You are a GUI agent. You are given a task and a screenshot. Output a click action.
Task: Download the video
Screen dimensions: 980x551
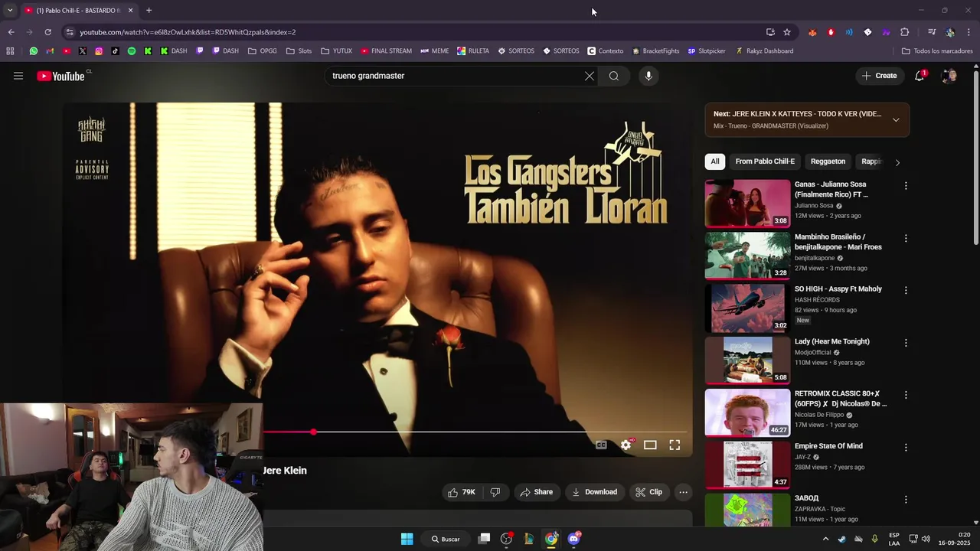(x=595, y=492)
